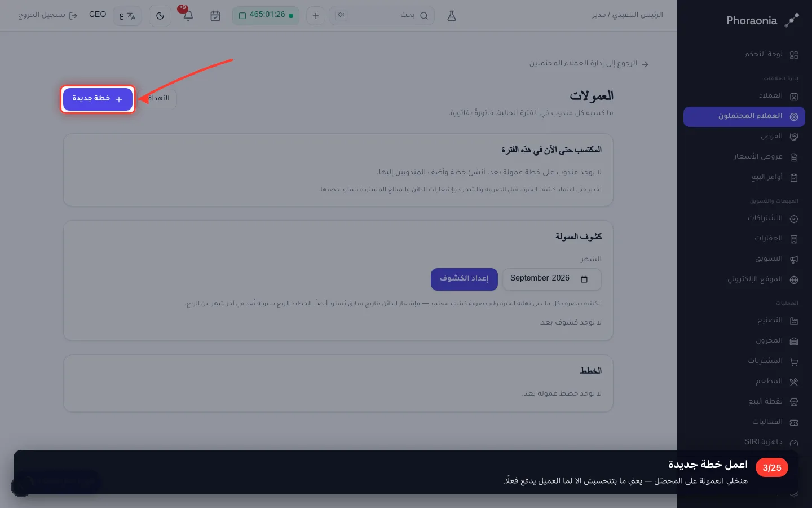Go back via الرجوع إلى إدارة العملاء المحتملين link
The height and width of the screenshot is (508, 812).
(589, 64)
